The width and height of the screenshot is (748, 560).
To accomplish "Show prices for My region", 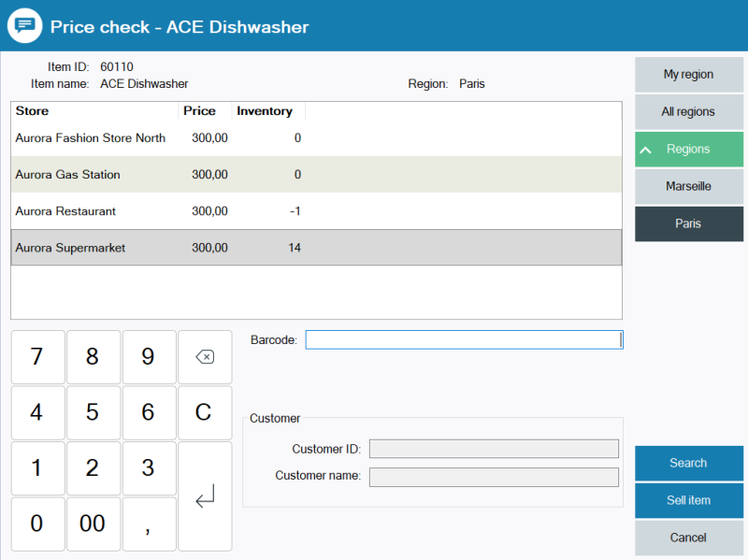I will tap(689, 75).
